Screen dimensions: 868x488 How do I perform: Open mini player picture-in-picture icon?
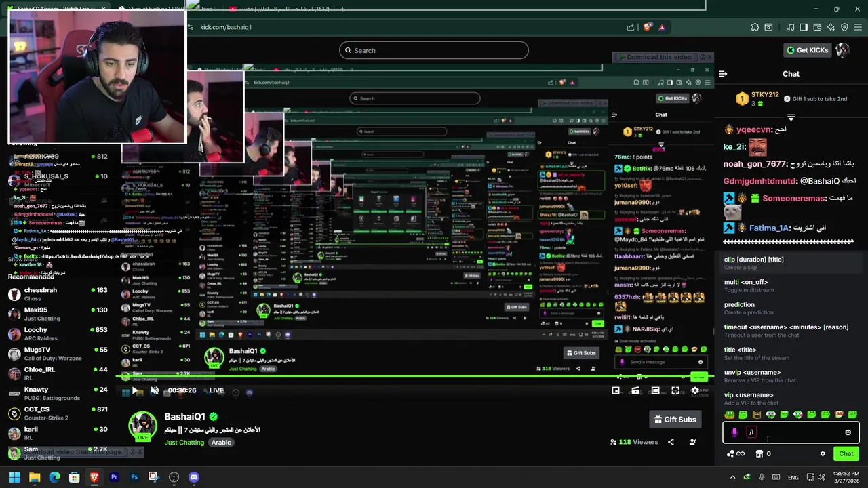(x=616, y=390)
